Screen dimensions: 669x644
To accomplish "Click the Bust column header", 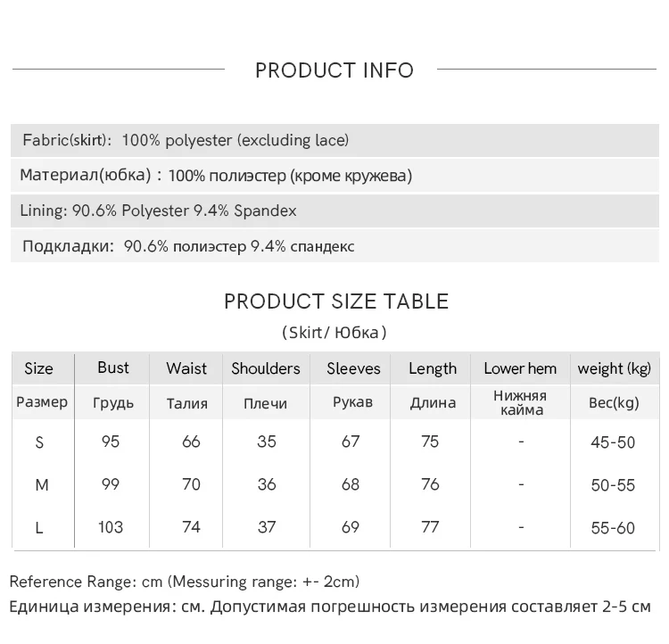I will point(113,367).
